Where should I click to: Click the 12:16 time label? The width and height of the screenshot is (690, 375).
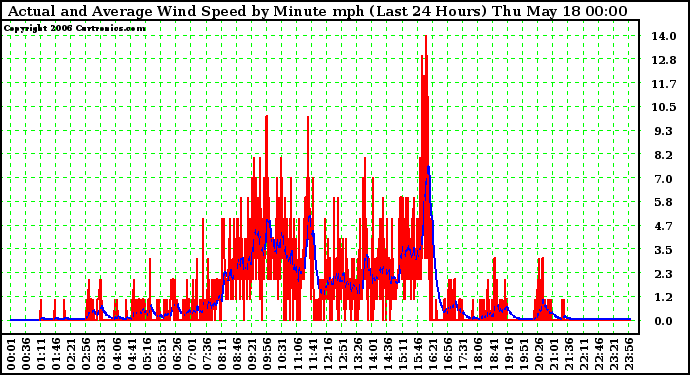coord(328,354)
